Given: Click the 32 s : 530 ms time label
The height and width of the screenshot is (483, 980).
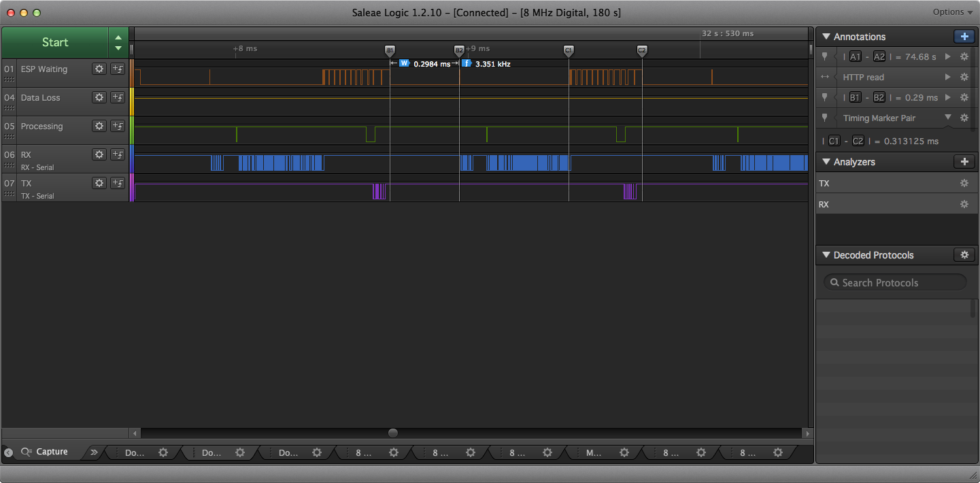Looking at the screenshot, I should [728, 33].
